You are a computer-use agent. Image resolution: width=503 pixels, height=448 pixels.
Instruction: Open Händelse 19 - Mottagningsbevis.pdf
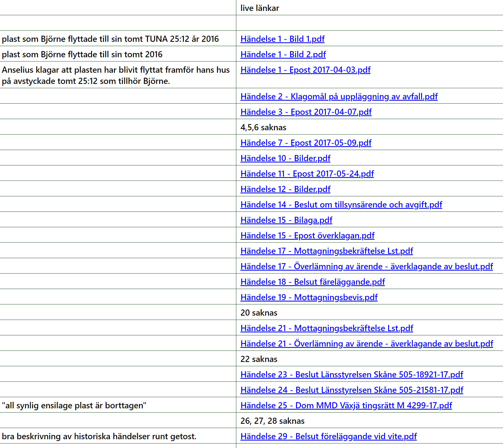pos(309,297)
